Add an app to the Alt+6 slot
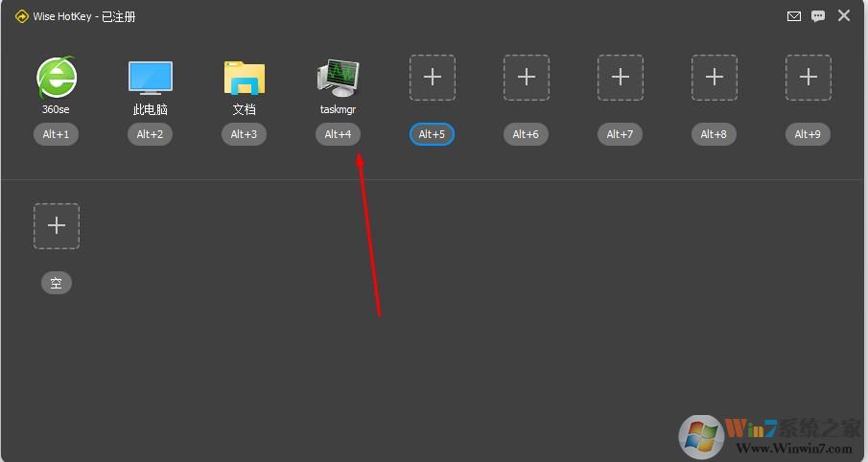The width and height of the screenshot is (868, 462). (527, 78)
